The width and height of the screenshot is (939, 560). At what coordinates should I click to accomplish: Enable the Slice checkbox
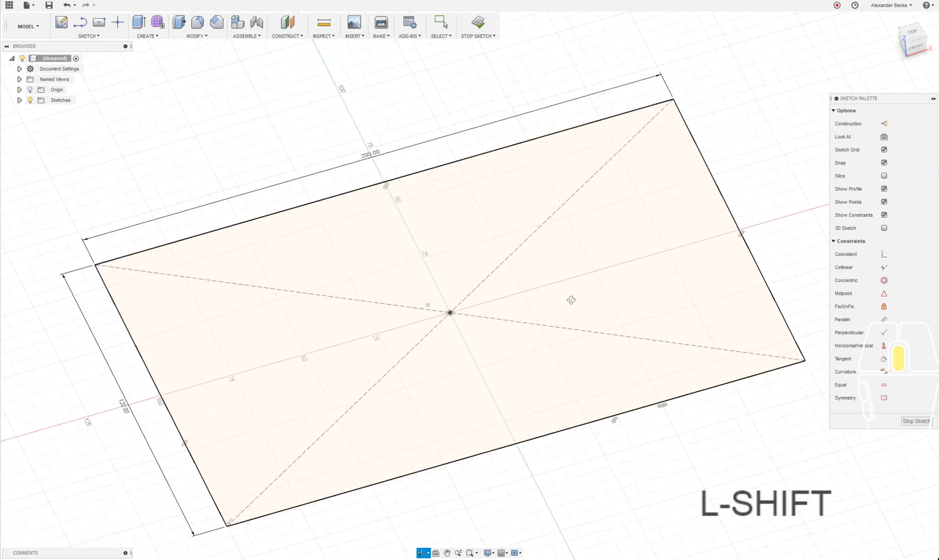click(x=884, y=176)
